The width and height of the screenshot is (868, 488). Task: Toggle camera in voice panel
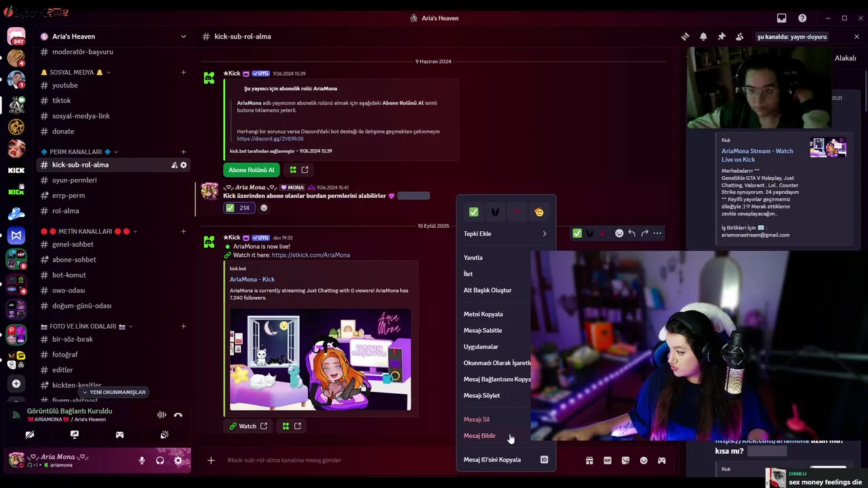30,434
